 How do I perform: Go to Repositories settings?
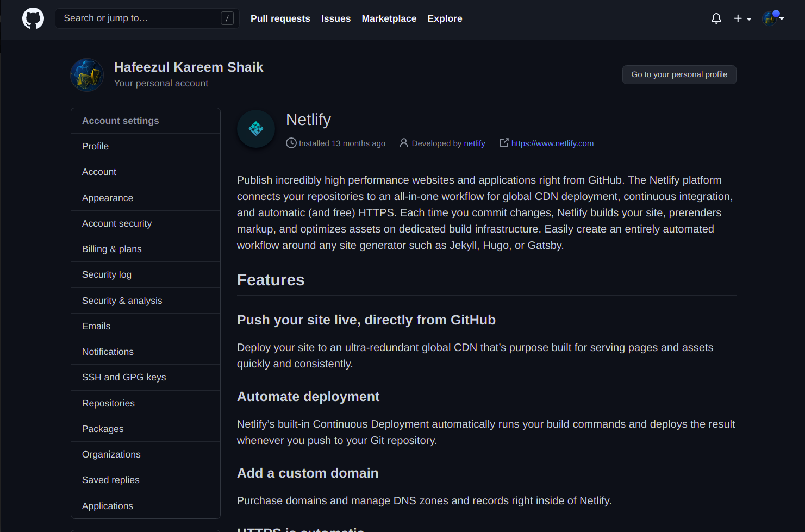(x=146, y=403)
